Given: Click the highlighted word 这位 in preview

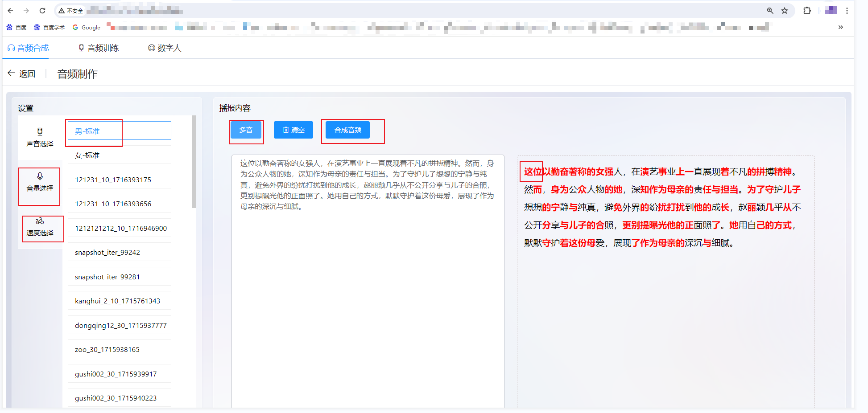Looking at the screenshot, I should (533, 172).
